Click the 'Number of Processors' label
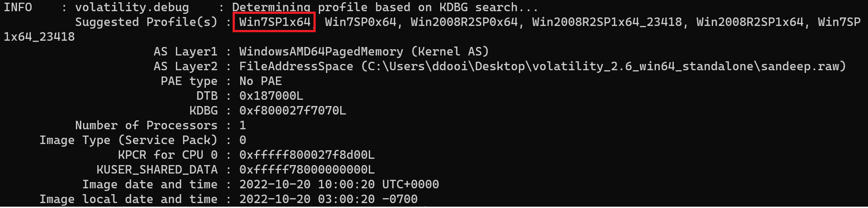The image size is (868, 208). pyautogui.click(x=146, y=125)
